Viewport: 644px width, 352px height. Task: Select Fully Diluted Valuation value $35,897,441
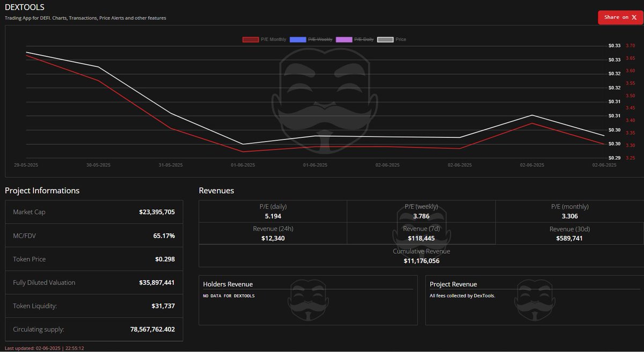(x=157, y=282)
